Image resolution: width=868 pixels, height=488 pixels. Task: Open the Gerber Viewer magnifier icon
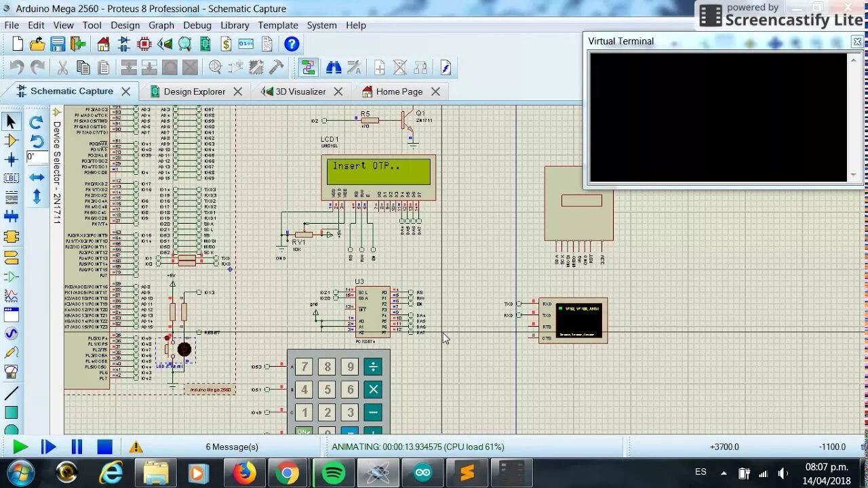point(184,45)
